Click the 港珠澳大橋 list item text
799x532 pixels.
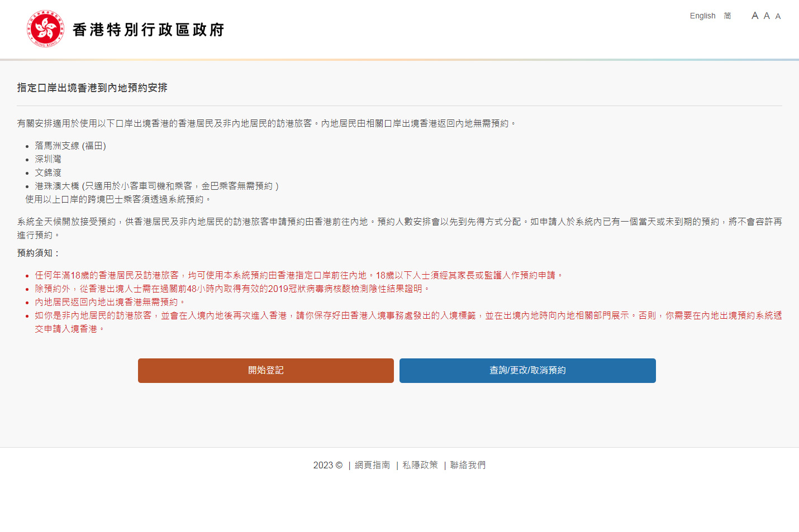156,186
